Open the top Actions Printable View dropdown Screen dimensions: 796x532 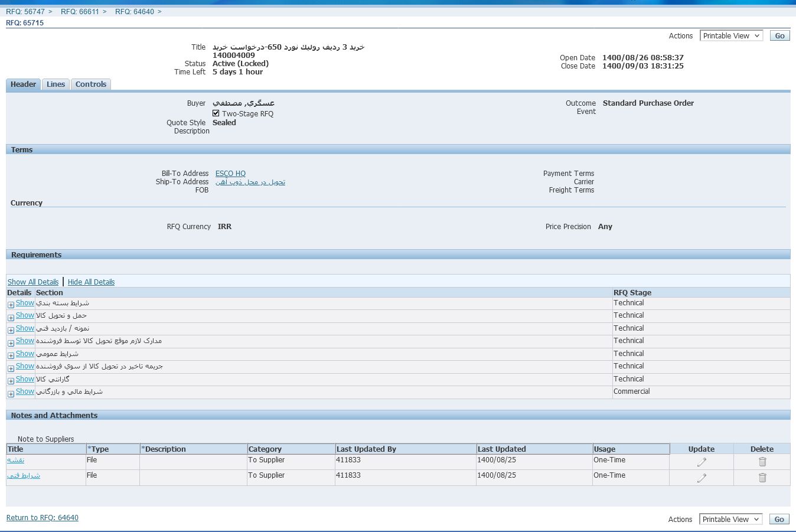point(731,36)
